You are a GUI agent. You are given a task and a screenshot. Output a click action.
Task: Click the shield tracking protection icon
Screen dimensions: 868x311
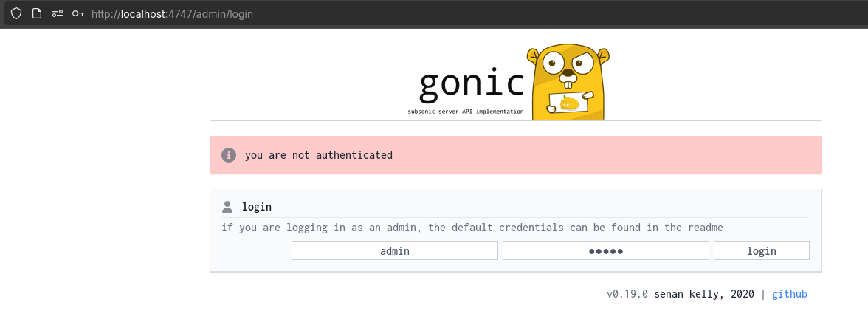pyautogui.click(x=16, y=13)
